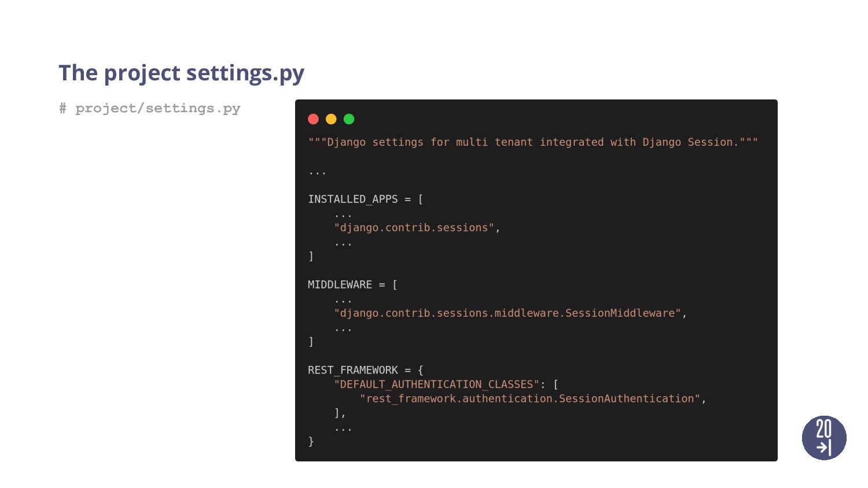Click the '],' closing the authentication classes list
The width and height of the screenshot is (868, 488).
point(340,413)
